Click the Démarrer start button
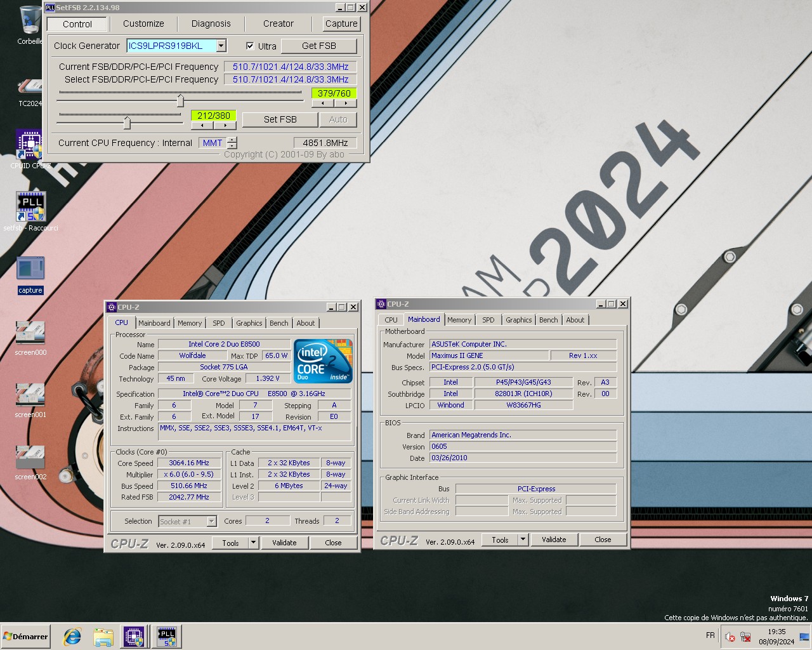 pos(26,636)
